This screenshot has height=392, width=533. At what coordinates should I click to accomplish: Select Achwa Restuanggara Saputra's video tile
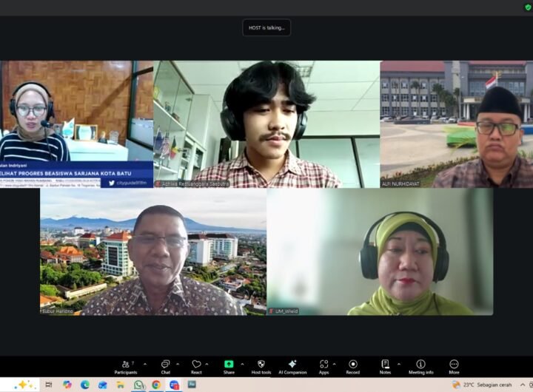[x=266, y=124]
